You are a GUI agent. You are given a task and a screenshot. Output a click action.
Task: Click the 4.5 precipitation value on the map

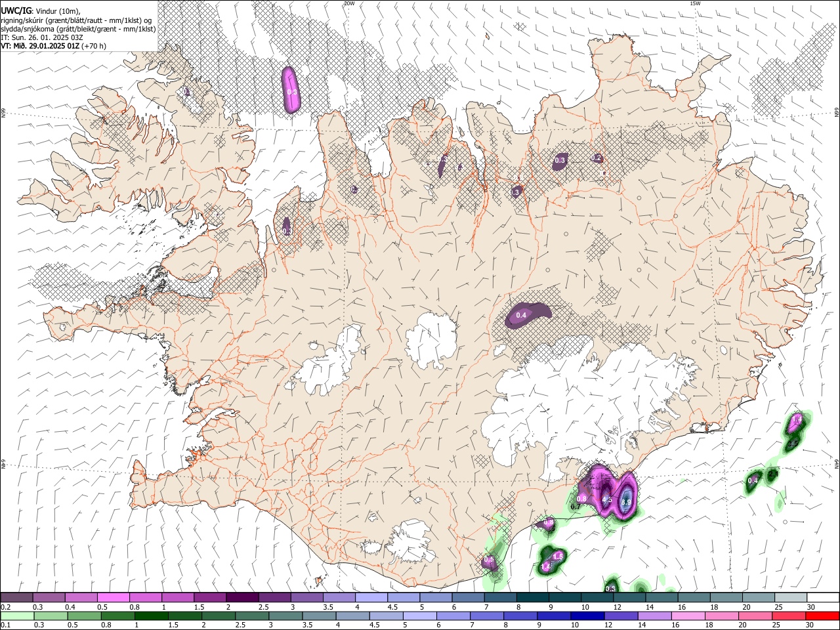tap(607, 499)
